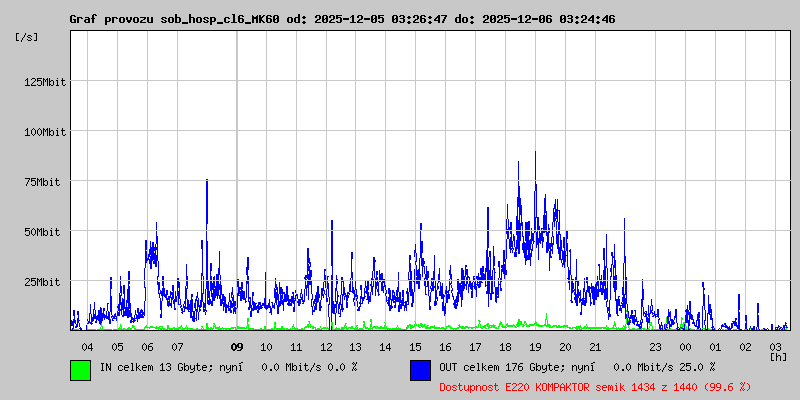Click the bold 09 hour label
Screen dimensions: 800x400
point(237,347)
